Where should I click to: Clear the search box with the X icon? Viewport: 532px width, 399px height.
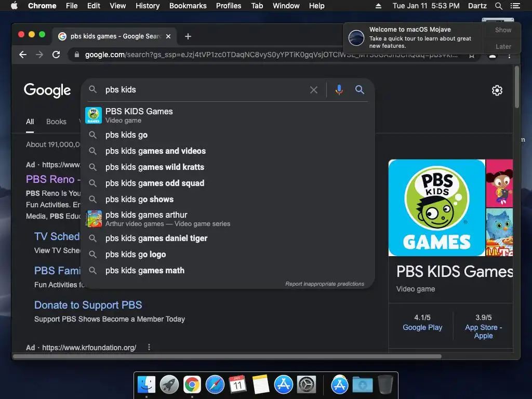[x=314, y=90]
